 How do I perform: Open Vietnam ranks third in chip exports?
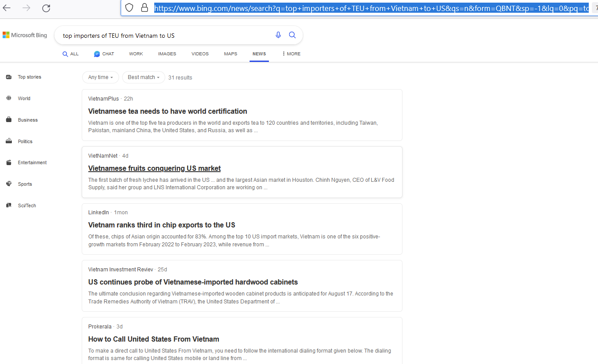pyautogui.click(x=162, y=225)
